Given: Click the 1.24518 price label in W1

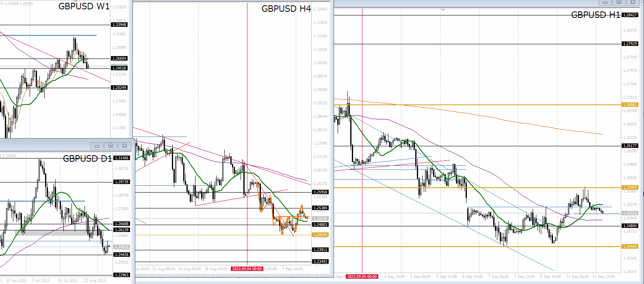Looking at the screenshot, I should 119,68.
